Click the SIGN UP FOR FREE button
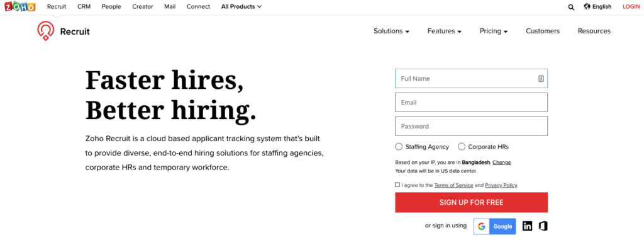 coord(471,203)
